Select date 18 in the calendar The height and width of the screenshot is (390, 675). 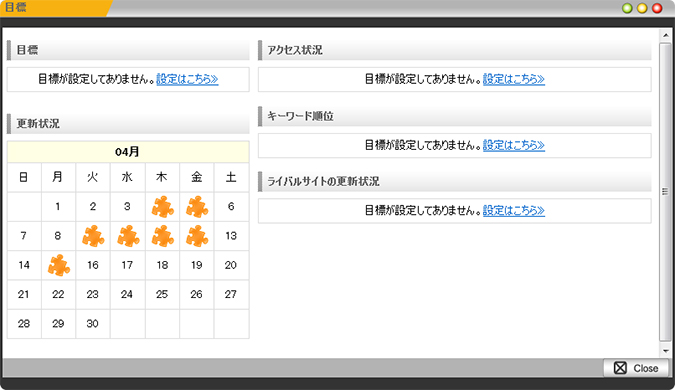162,265
